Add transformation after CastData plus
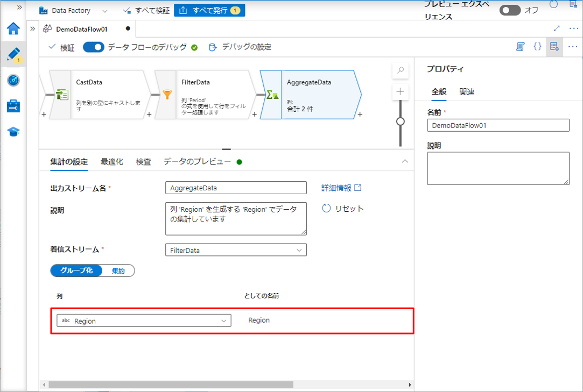The width and height of the screenshot is (583, 392). (149, 115)
